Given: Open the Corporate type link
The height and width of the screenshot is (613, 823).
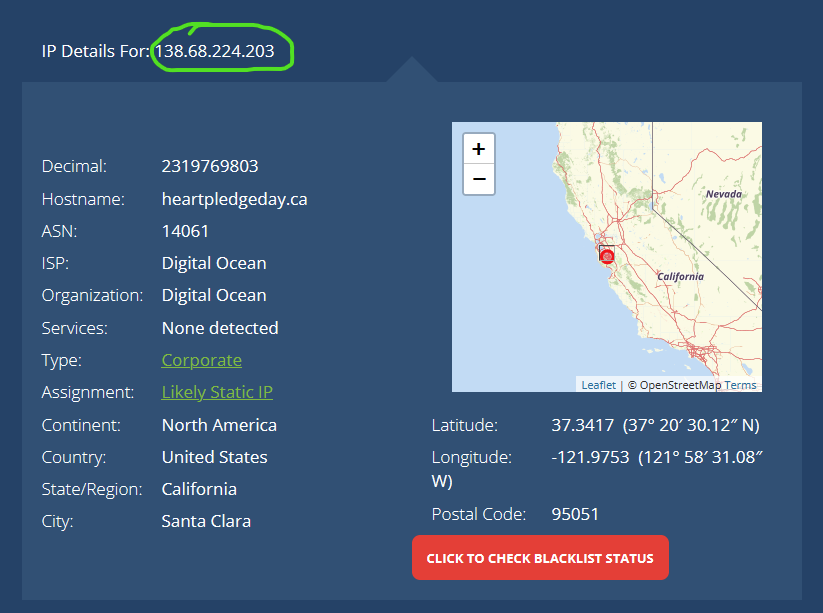Looking at the screenshot, I should pyautogui.click(x=202, y=361).
